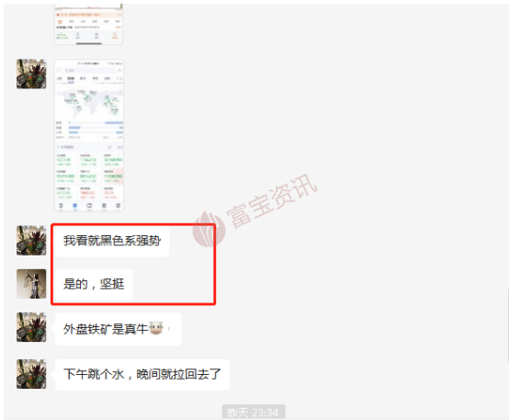Select the 我看就黑色系强势 message bubble

112,241
